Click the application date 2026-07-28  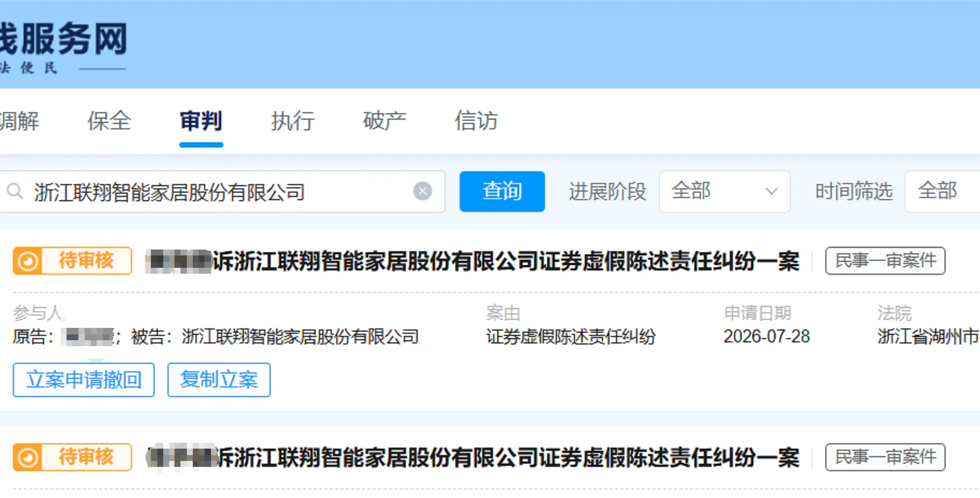(766, 336)
